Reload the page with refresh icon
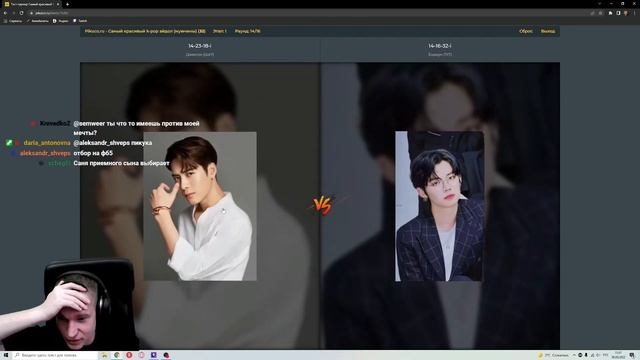Image resolution: width=640 pixels, height=360 pixels. click(21, 13)
